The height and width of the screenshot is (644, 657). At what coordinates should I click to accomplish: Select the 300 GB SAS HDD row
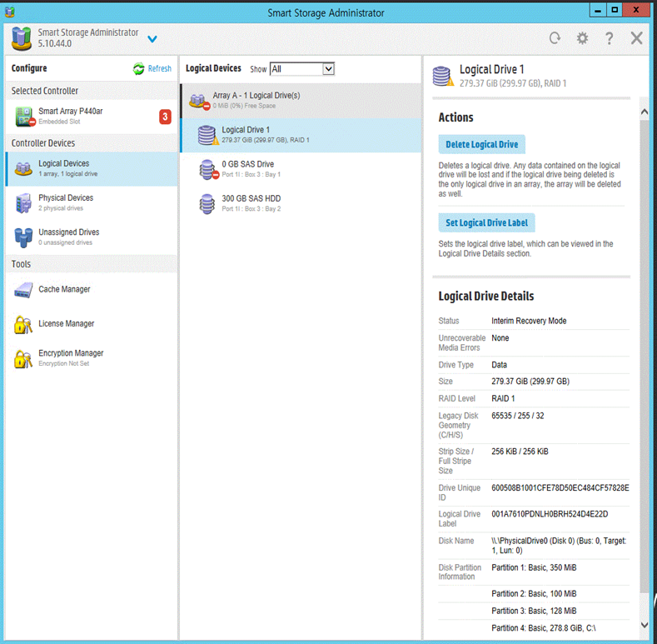pos(301,203)
